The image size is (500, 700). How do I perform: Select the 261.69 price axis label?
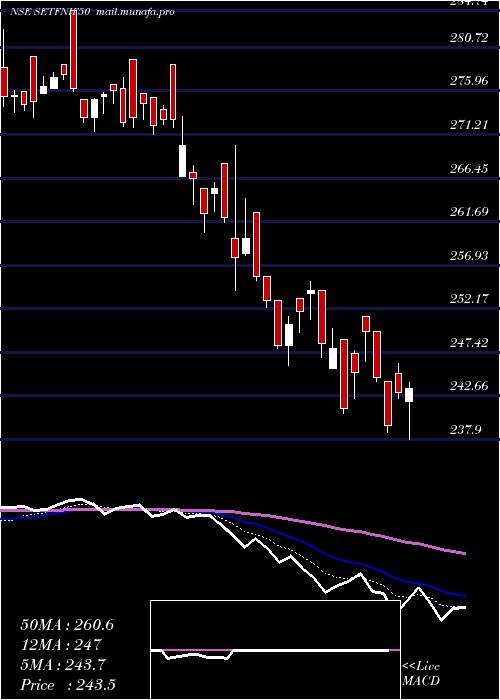point(469,212)
